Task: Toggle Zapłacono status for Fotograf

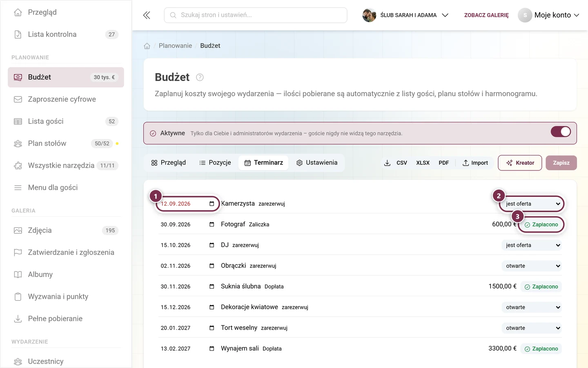Action: click(541, 224)
